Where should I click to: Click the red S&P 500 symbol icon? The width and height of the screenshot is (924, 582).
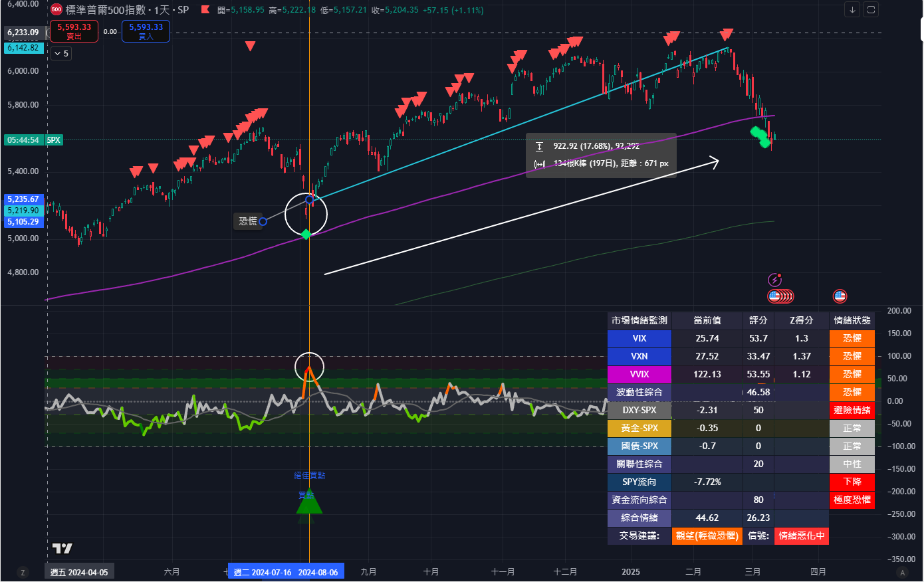[57, 10]
